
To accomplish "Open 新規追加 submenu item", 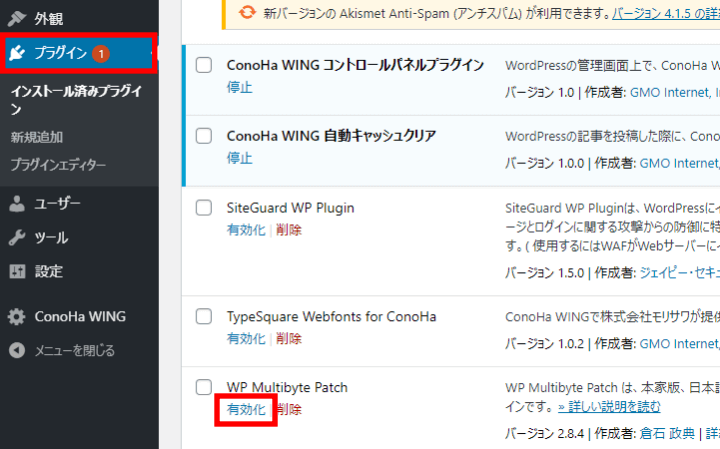I will pos(37,137).
